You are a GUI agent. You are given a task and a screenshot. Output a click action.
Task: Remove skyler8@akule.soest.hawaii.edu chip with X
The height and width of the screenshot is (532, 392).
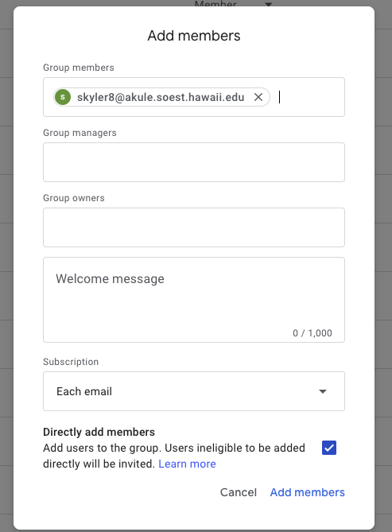click(x=258, y=97)
